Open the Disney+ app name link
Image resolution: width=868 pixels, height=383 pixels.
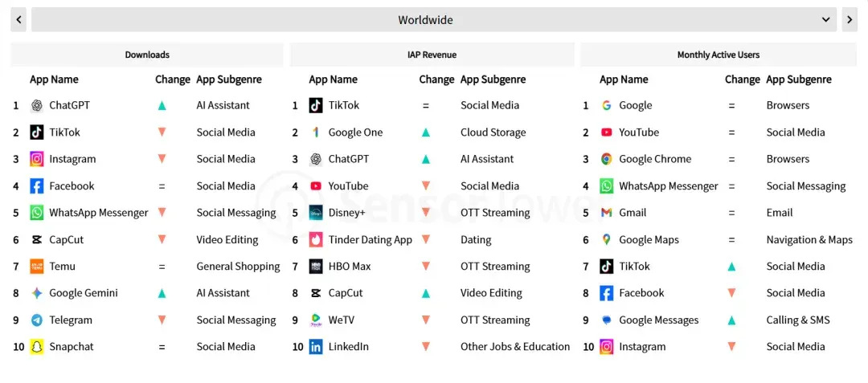tap(346, 213)
